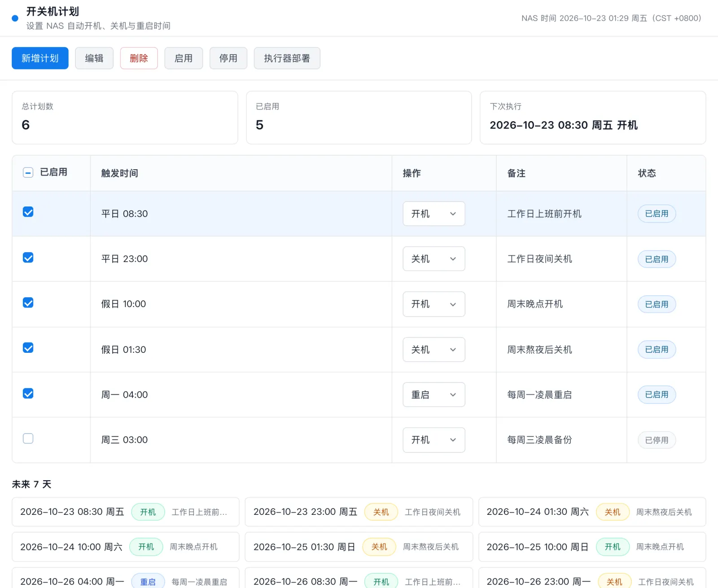Click the note 工作日夜间关机 in the table
Viewport: 718px width, 588px height.
[x=539, y=259]
